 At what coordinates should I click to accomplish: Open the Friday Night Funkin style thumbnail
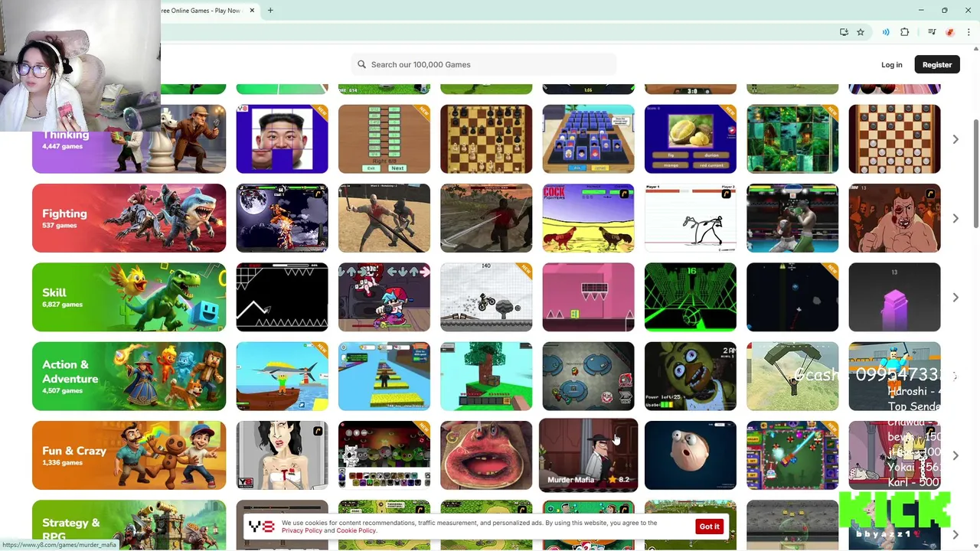pyautogui.click(x=384, y=297)
